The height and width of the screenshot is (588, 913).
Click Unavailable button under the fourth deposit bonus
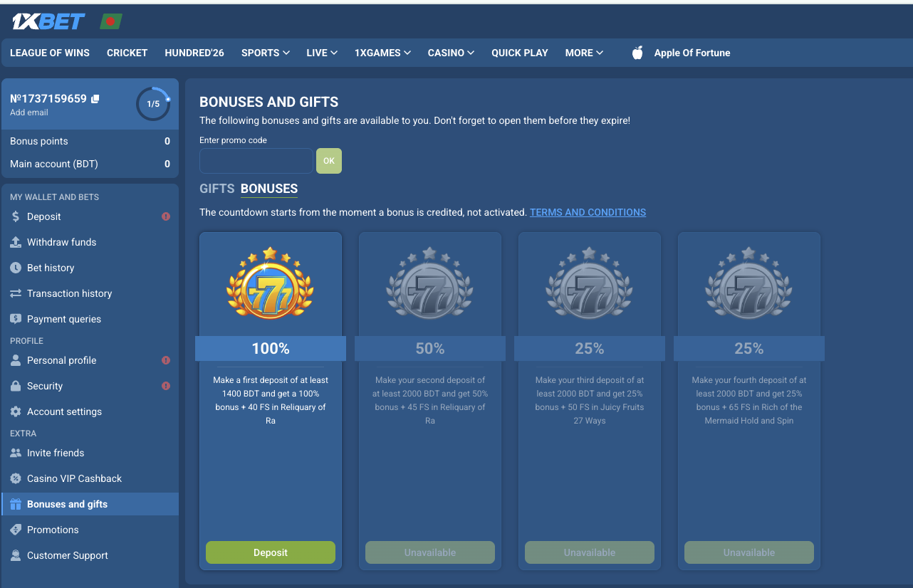[x=749, y=552]
